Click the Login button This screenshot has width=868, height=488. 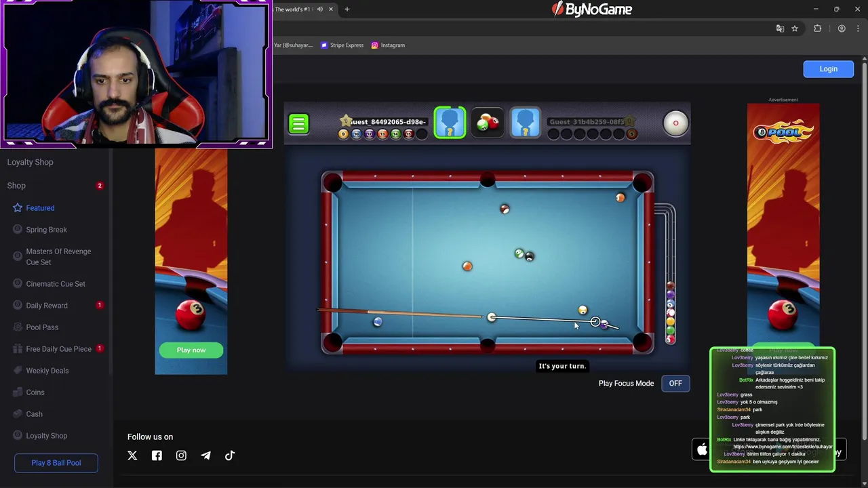(x=828, y=69)
